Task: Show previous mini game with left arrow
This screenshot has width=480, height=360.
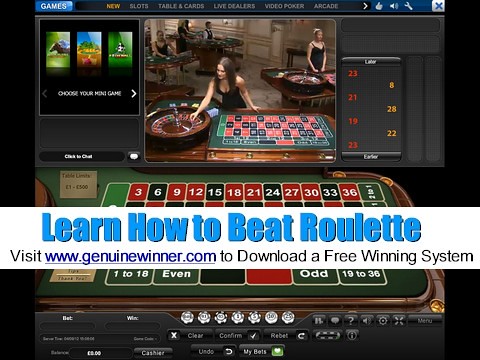Action: tap(45, 94)
